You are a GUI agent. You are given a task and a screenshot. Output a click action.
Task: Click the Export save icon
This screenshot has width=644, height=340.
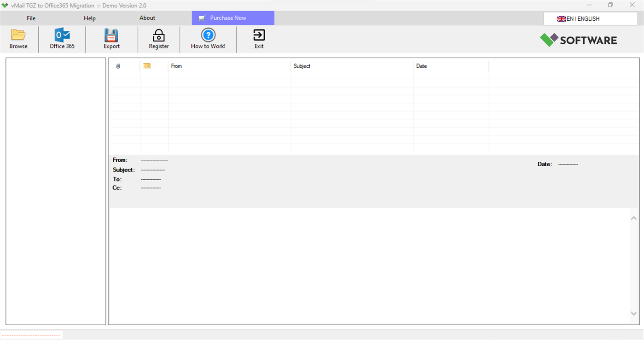[x=111, y=34]
